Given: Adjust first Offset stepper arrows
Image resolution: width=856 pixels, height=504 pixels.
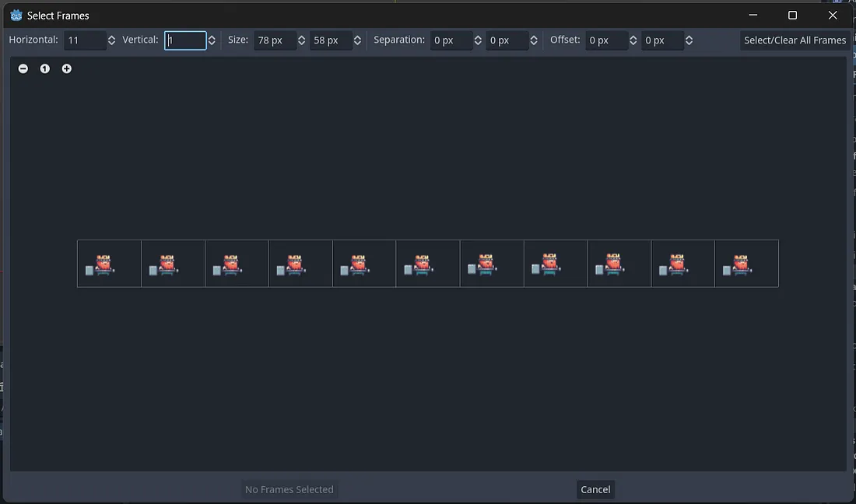Looking at the screenshot, I should [x=633, y=40].
